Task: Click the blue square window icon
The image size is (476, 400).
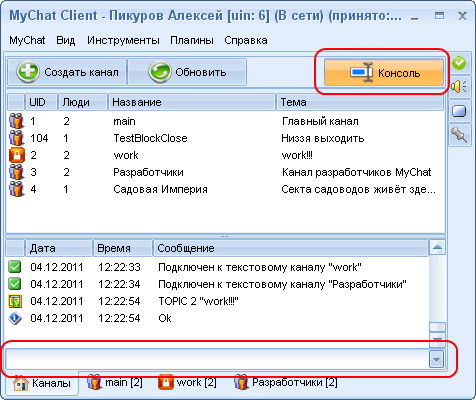Action: pos(459,111)
